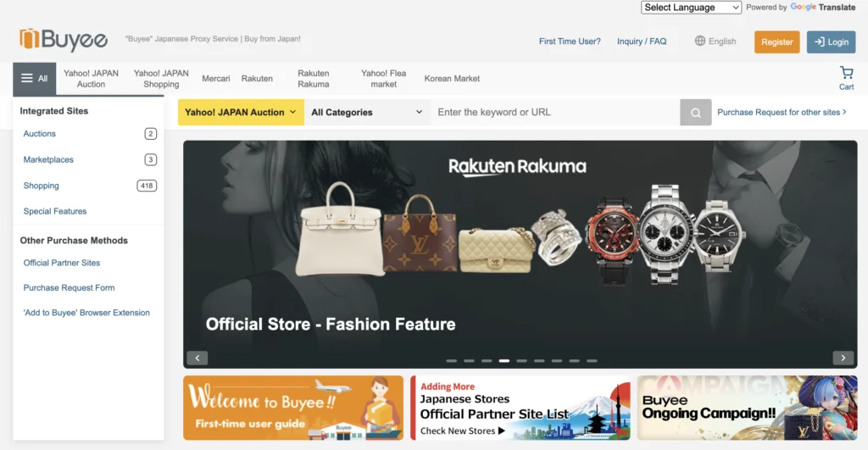The height and width of the screenshot is (450, 868).
Task: Open Purchase Request Form sidebar link
Action: pyautogui.click(x=69, y=288)
